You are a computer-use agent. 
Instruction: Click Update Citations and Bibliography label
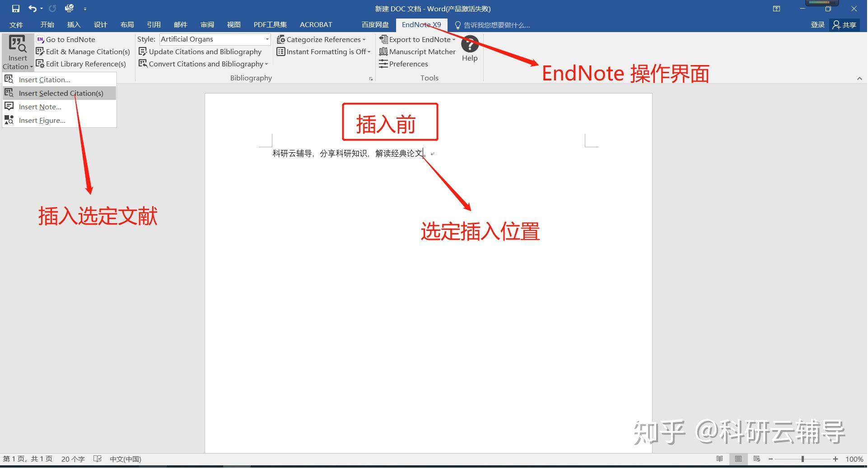205,52
